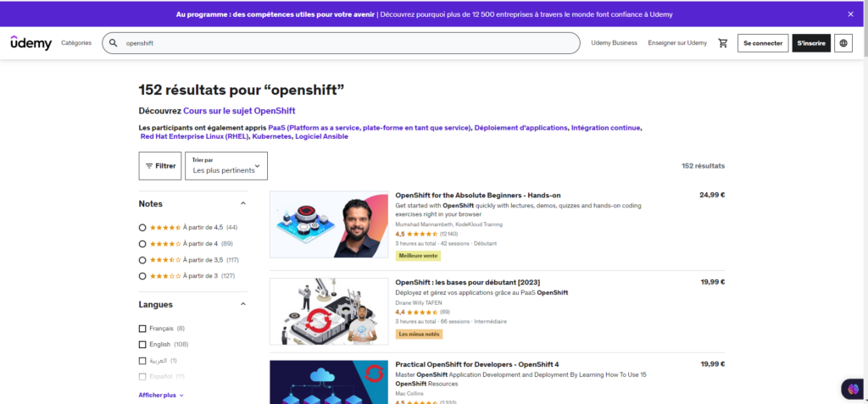Open the PaaS topic link
Viewport: 868px width, 404px height.
[370, 128]
